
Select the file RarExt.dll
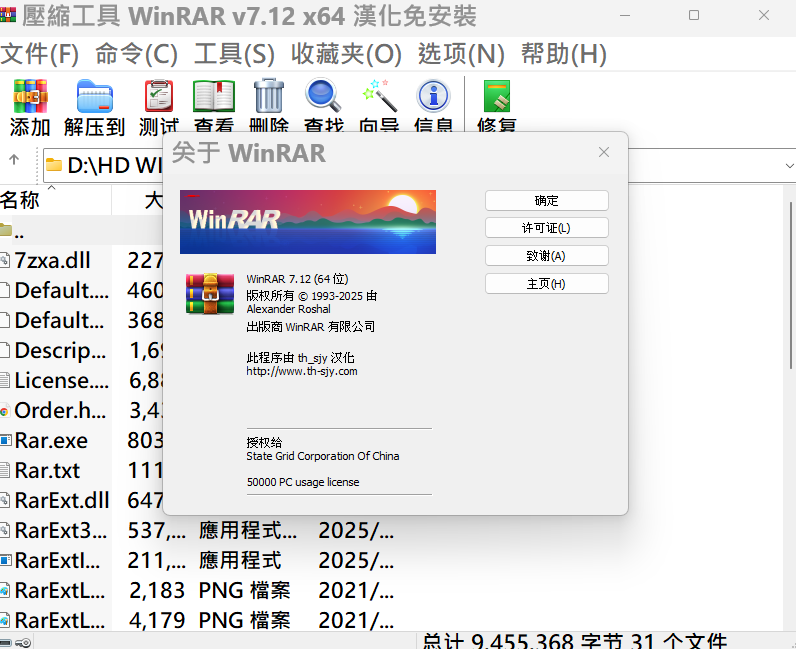(61, 500)
